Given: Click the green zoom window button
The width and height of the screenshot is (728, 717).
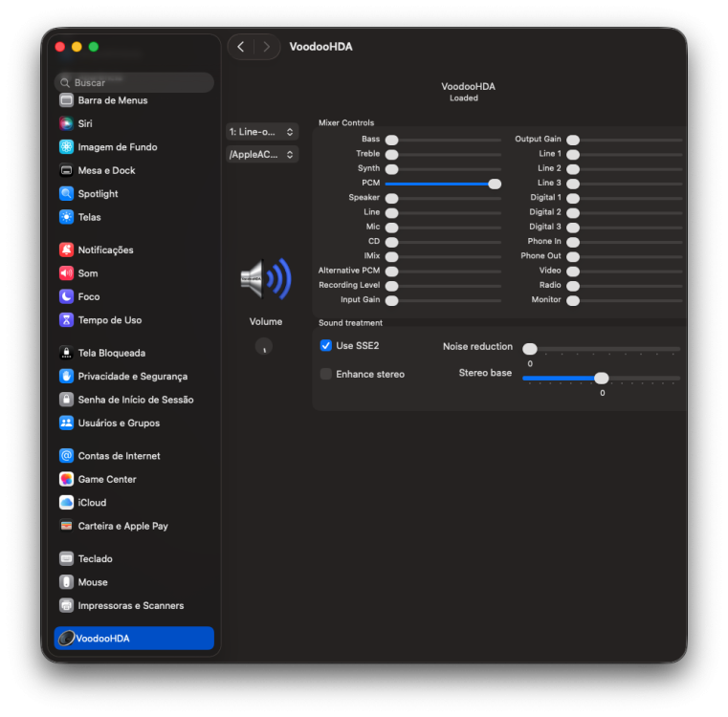Looking at the screenshot, I should tap(94, 47).
